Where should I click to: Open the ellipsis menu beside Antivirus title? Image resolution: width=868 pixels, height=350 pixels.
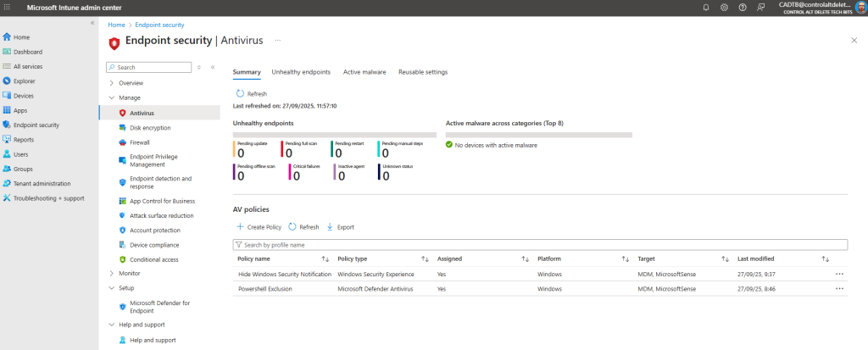click(278, 41)
